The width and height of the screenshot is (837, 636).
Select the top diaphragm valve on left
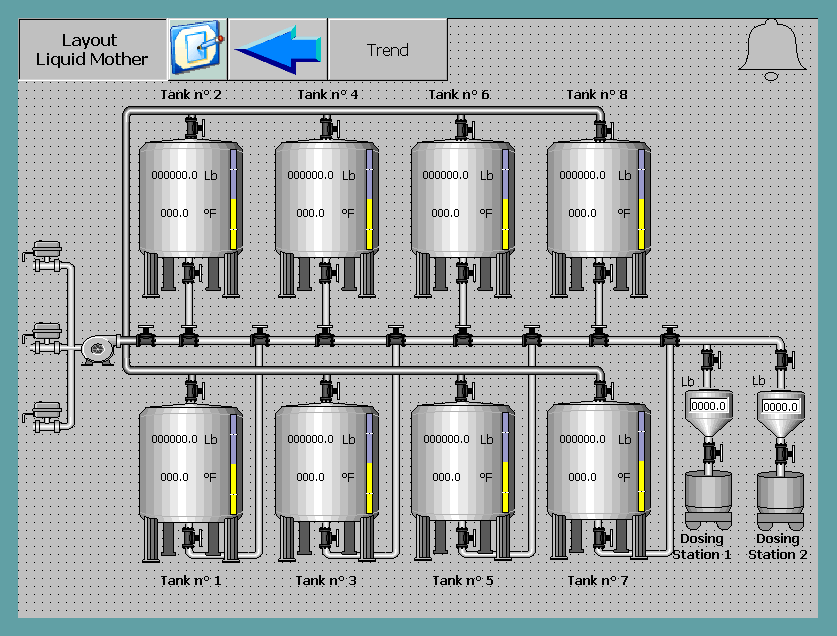coord(44,257)
